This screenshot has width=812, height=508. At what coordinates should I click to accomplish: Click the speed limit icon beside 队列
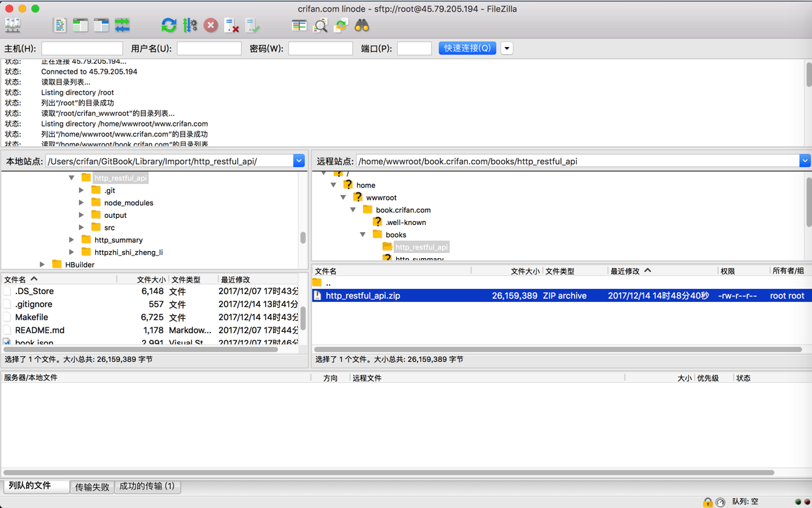720,501
